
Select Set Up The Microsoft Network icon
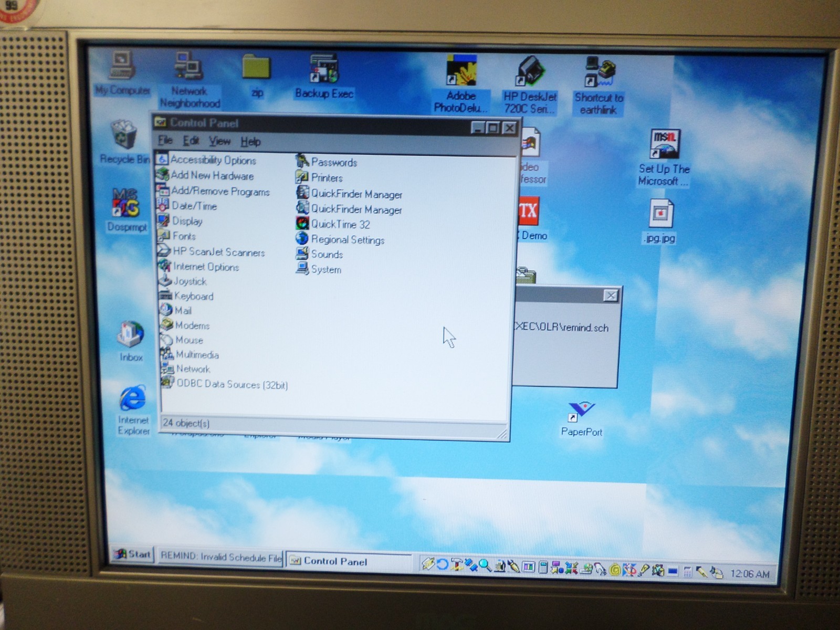[664, 158]
